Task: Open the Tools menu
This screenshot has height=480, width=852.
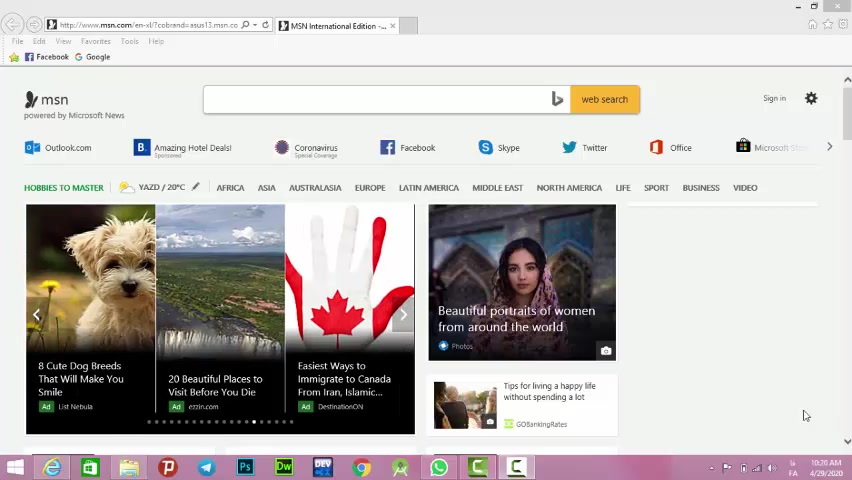Action: click(x=129, y=41)
